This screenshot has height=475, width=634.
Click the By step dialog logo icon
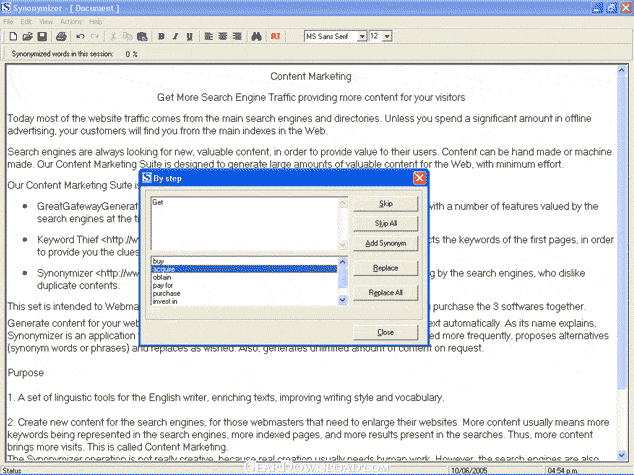pos(147,178)
